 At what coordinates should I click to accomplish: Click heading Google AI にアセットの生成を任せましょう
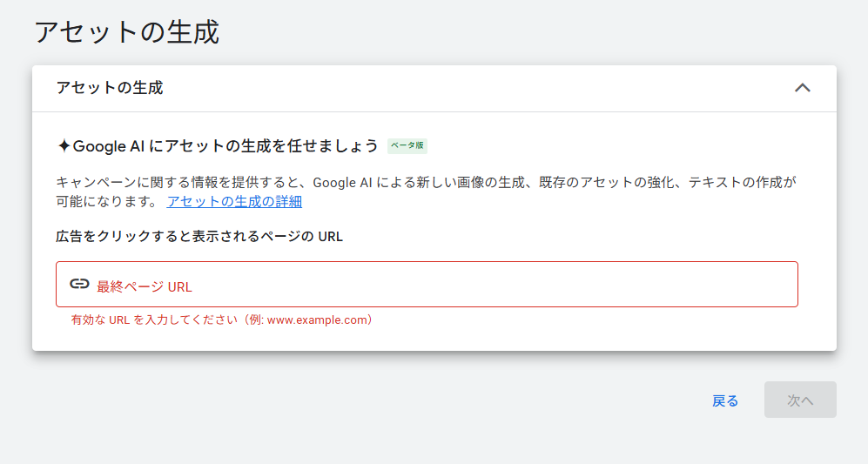225,145
